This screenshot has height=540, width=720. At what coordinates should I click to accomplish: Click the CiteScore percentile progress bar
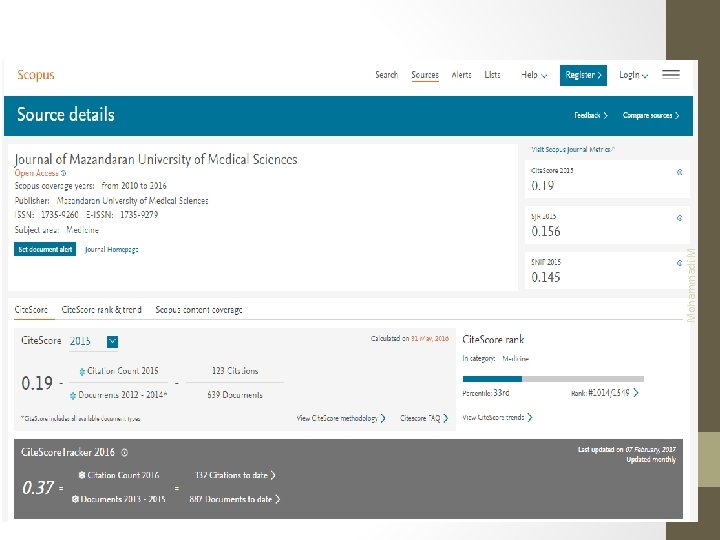[553, 379]
